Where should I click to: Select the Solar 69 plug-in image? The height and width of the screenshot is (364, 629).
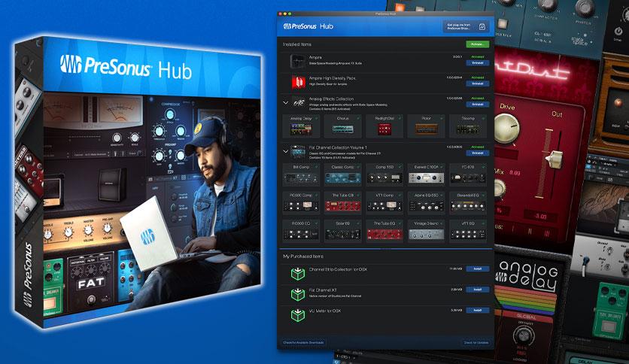pyautogui.click(x=342, y=234)
